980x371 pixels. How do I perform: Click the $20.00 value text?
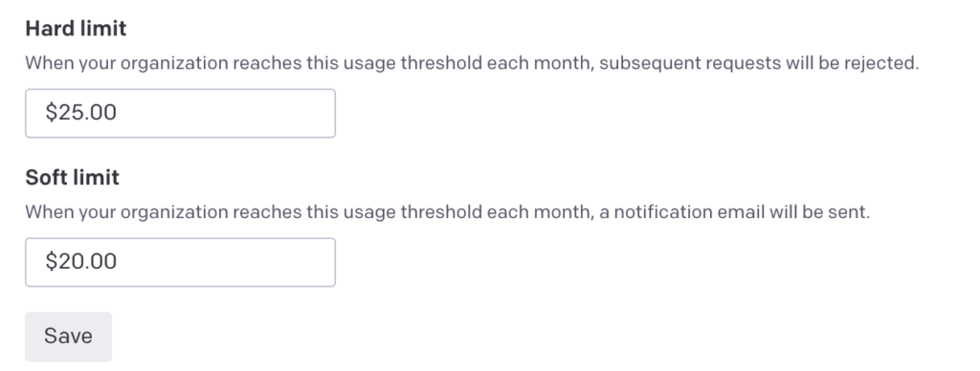[80, 261]
